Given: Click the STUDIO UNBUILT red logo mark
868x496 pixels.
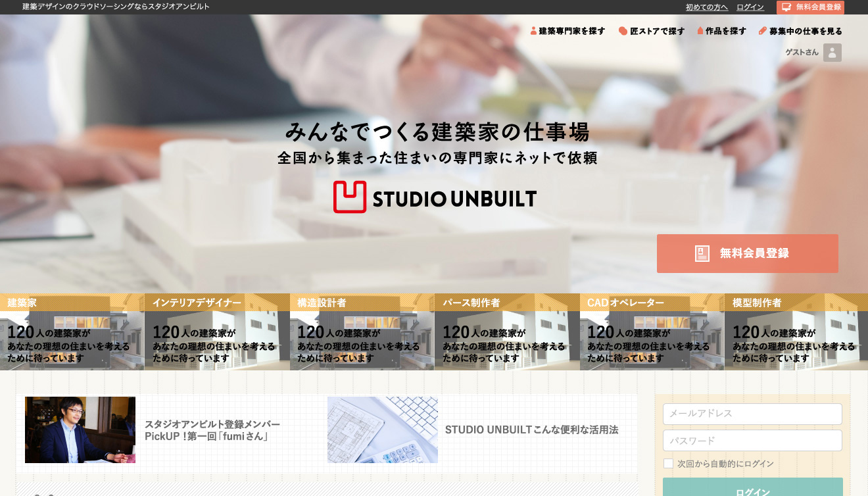Looking at the screenshot, I should pos(350,197).
